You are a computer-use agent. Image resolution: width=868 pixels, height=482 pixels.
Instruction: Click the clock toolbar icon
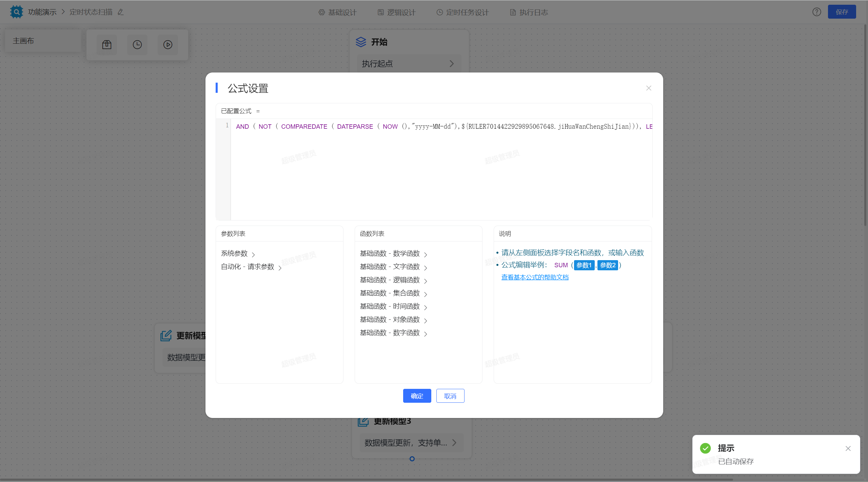137,45
